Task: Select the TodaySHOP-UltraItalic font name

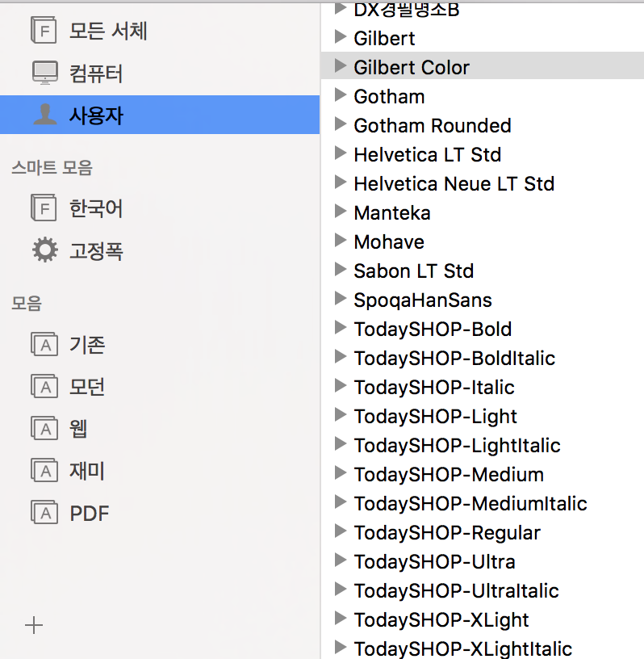Action: click(457, 591)
